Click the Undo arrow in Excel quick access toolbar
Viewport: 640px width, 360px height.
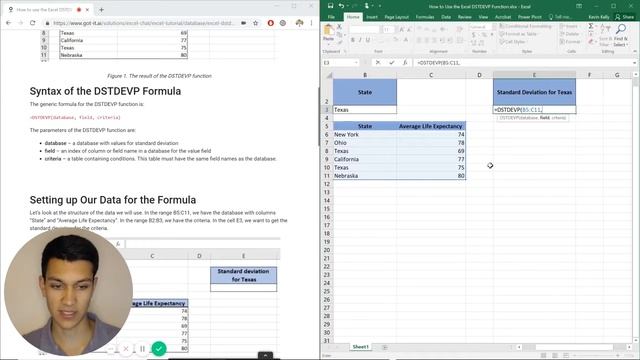341,6
